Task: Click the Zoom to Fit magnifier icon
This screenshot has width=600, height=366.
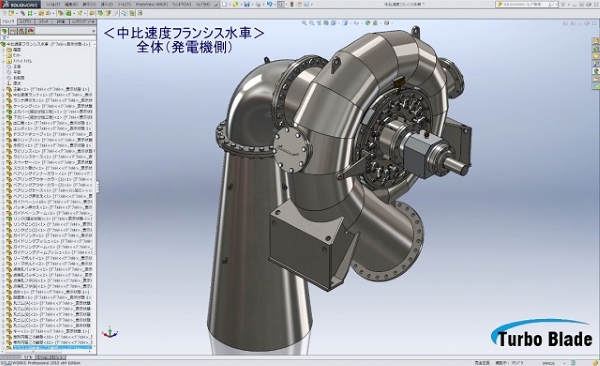Action: (x=305, y=23)
